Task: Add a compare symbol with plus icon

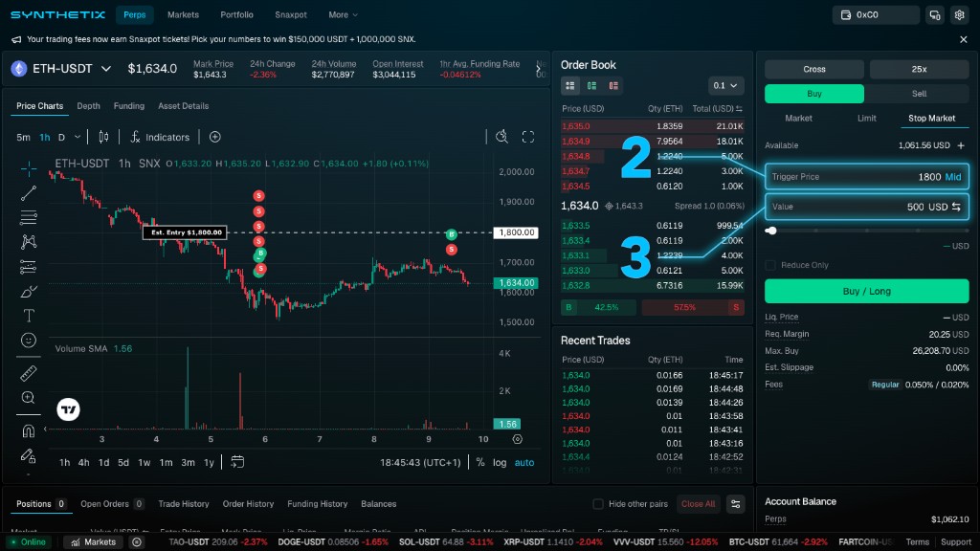Action: click(x=215, y=137)
